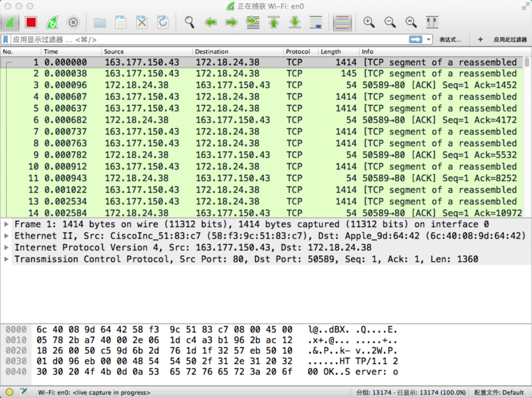The image size is (532, 398).
Task: Click the start capture shark fin icon
Action: pyautogui.click(x=10, y=22)
